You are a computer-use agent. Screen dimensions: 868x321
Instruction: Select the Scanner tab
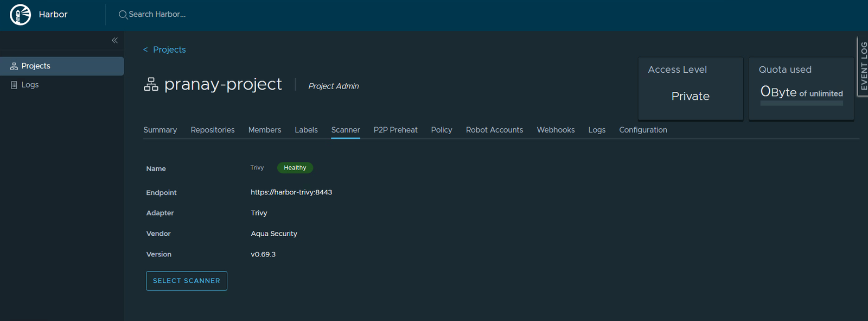[x=346, y=130]
